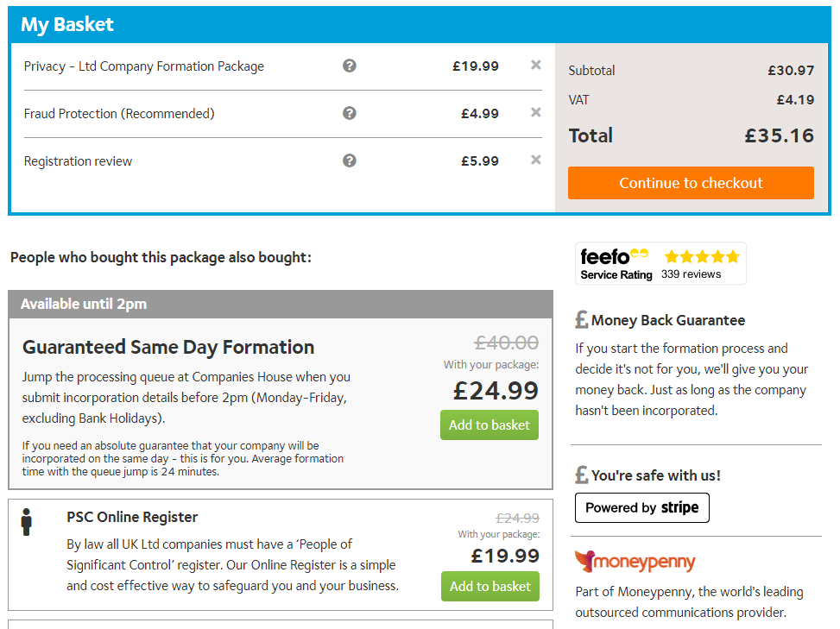Select the Fraud Protection (Recommended) item name
840x629 pixels.
[119, 114]
